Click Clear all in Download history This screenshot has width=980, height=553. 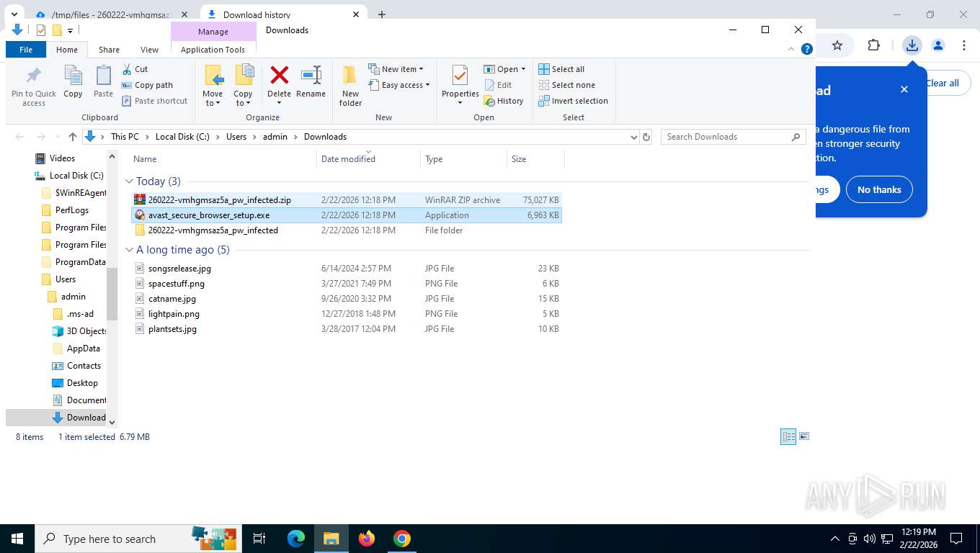(x=943, y=84)
